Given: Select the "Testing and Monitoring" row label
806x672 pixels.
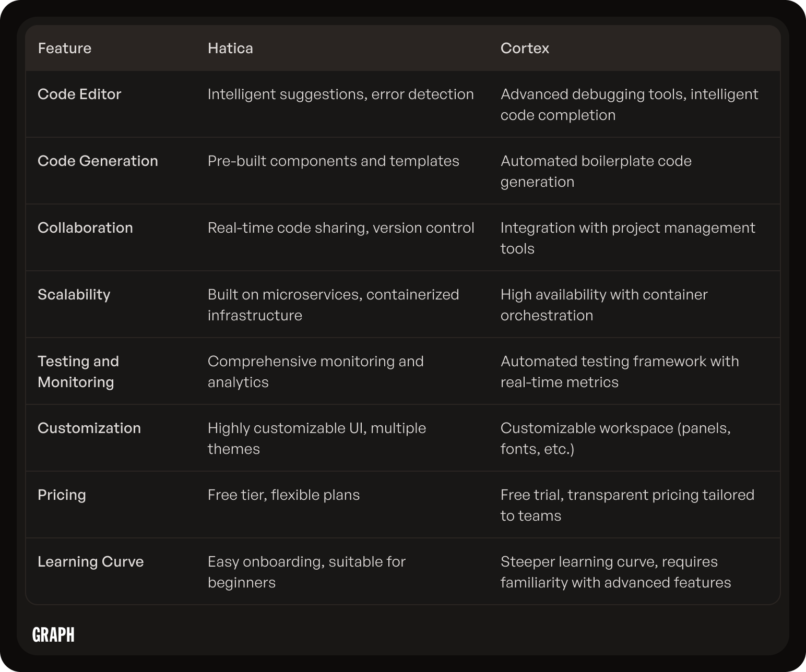Looking at the screenshot, I should [x=78, y=371].
